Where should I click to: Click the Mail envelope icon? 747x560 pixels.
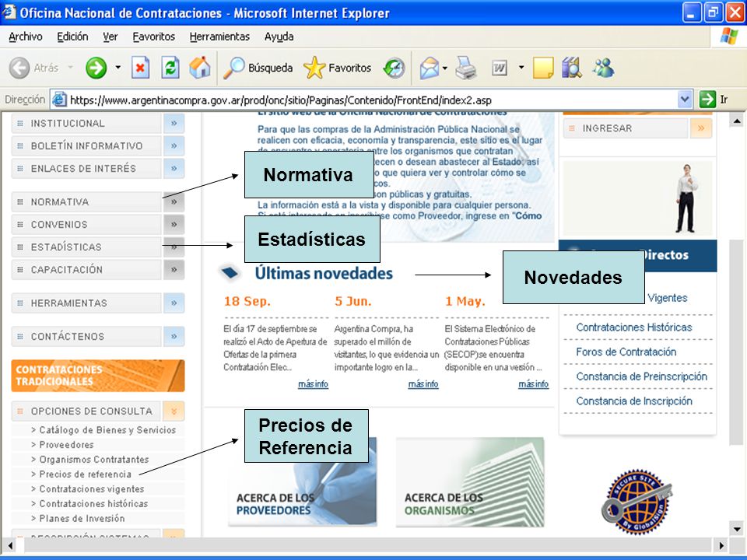point(430,68)
